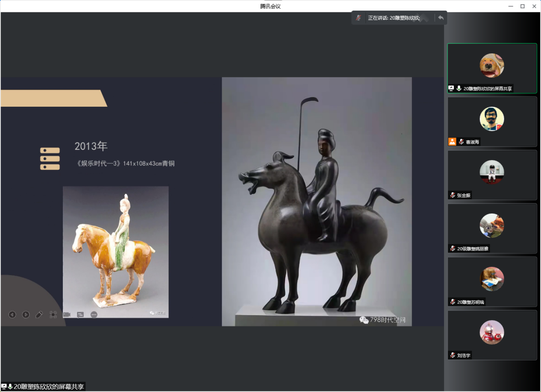Click orange host icon beside 曹淑海
This screenshot has width=541, height=392.
coord(452,142)
